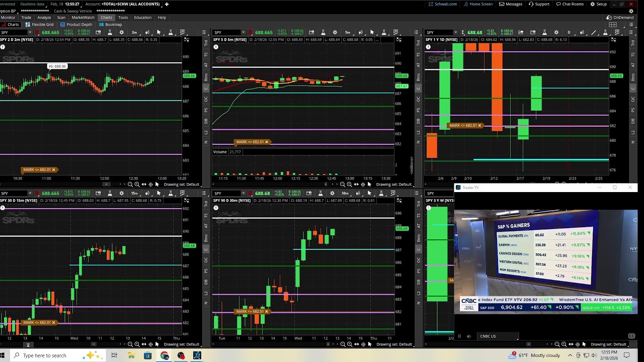644x362 pixels.
Task: Open File Explorer from the taskbar
Action: (131, 355)
